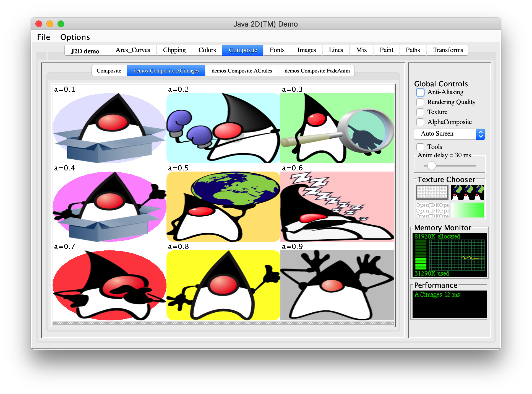This screenshot has height=394, width=532.
Task: Open the Auto Screen dropdown
Action: [449, 134]
